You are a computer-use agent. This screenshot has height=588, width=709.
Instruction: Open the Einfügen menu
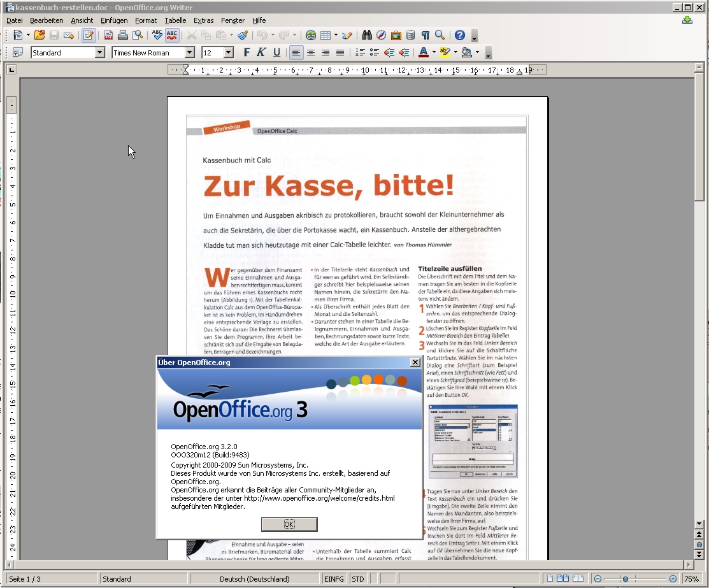coord(114,20)
